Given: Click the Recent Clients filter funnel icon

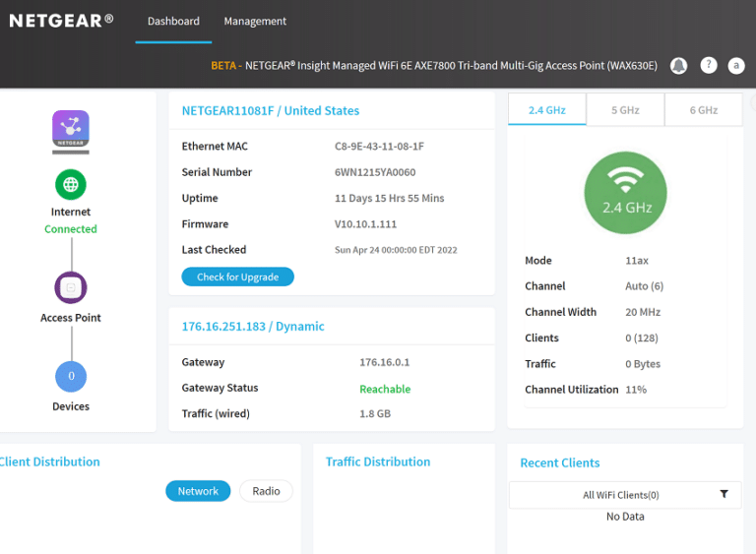Looking at the screenshot, I should (x=724, y=494).
